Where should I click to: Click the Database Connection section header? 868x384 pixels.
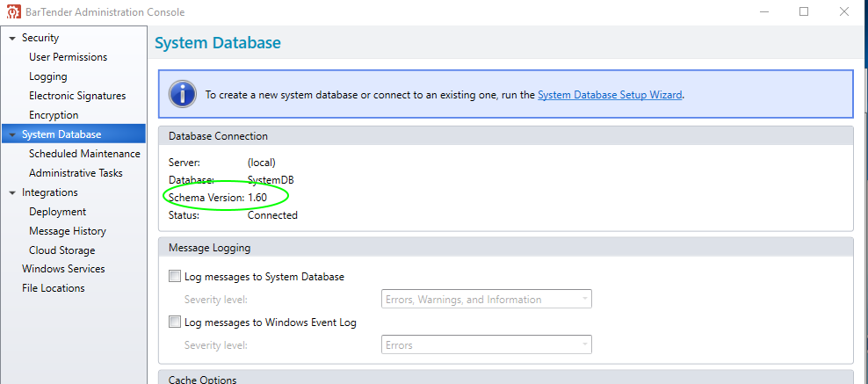click(506, 136)
